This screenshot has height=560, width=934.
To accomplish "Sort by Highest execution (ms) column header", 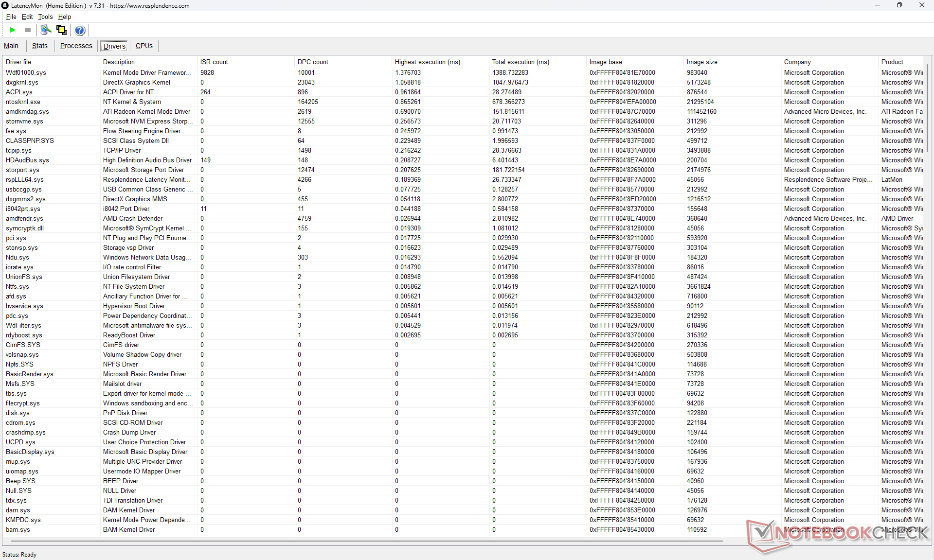I will (427, 62).
